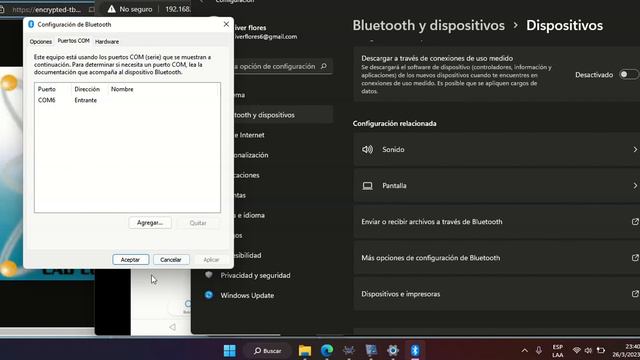The width and height of the screenshot is (640, 360).
Task: Click Cancelar in Bluetooth dialog
Action: coord(171,260)
